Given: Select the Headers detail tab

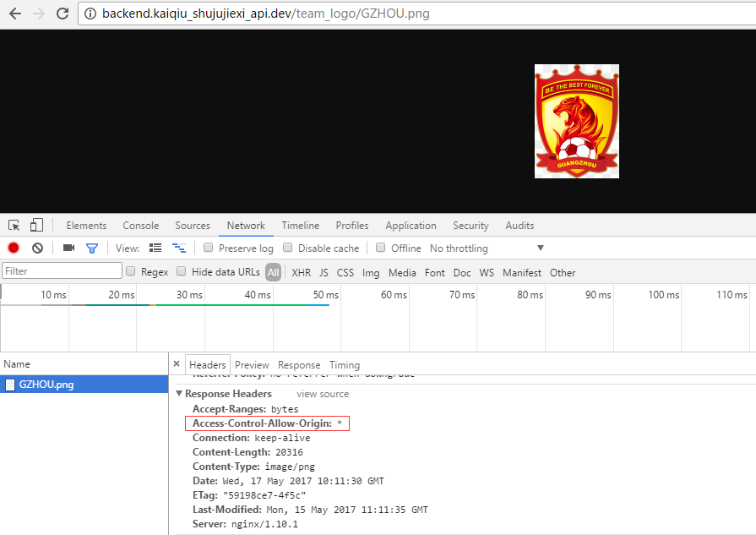Looking at the screenshot, I should pyautogui.click(x=207, y=365).
